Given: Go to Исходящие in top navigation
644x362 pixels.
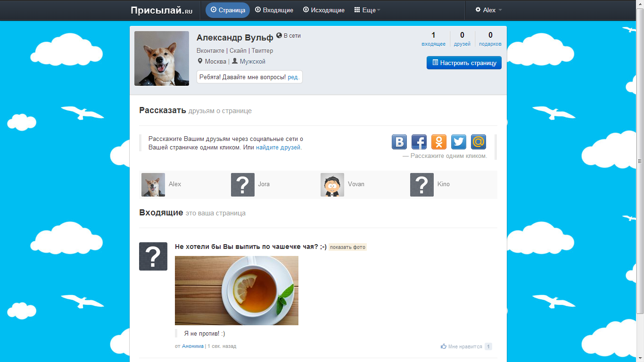Looking at the screenshot, I should (x=324, y=10).
